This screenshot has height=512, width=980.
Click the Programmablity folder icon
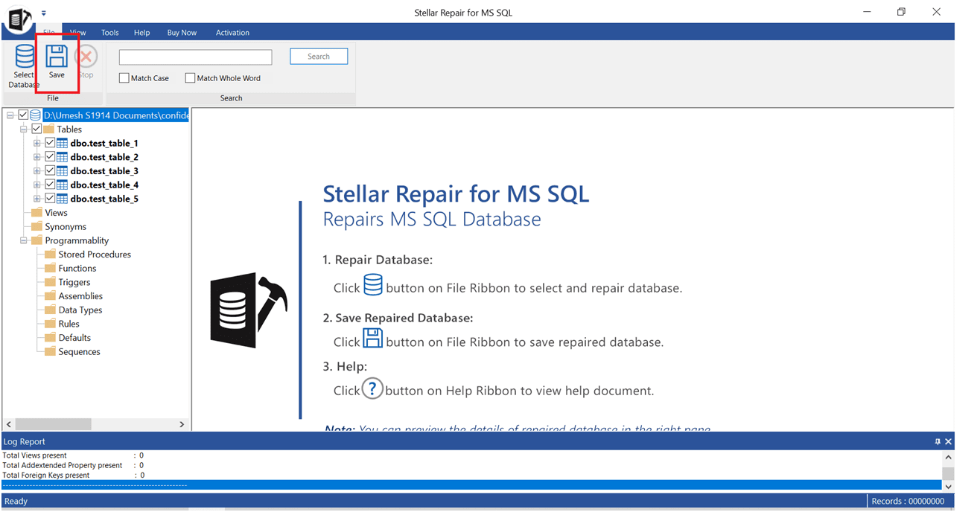[36, 240]
